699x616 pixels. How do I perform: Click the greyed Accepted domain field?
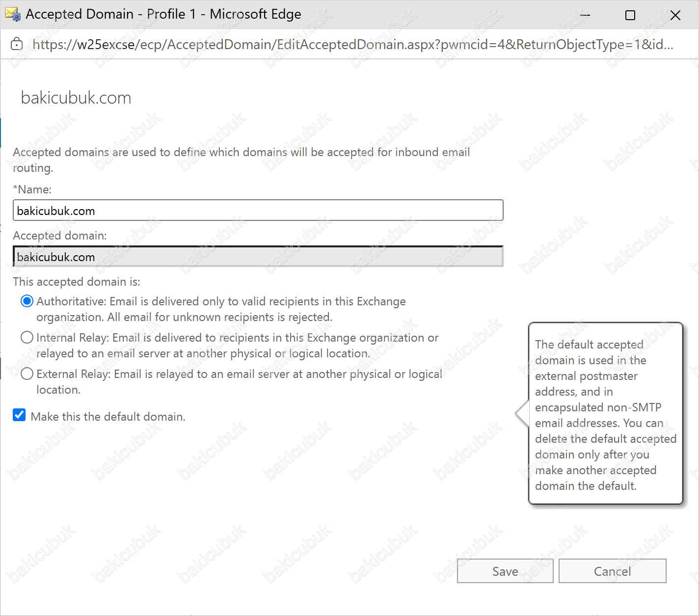(x=258, y=257)
